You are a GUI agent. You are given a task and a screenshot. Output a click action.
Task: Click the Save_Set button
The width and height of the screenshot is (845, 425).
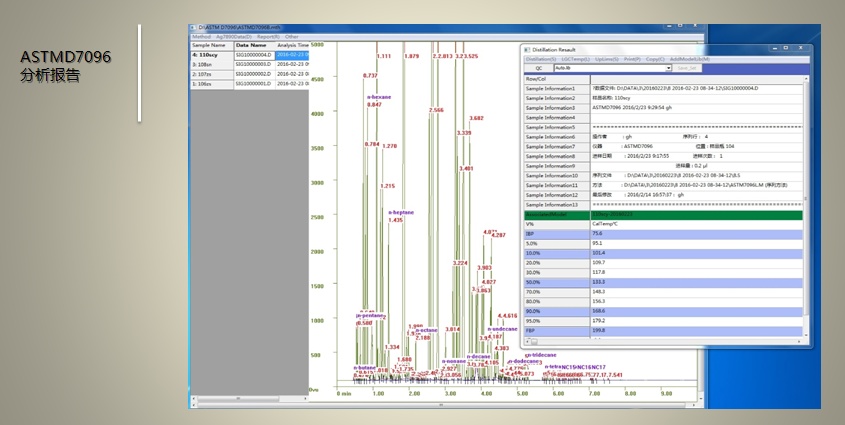[687, 68]
